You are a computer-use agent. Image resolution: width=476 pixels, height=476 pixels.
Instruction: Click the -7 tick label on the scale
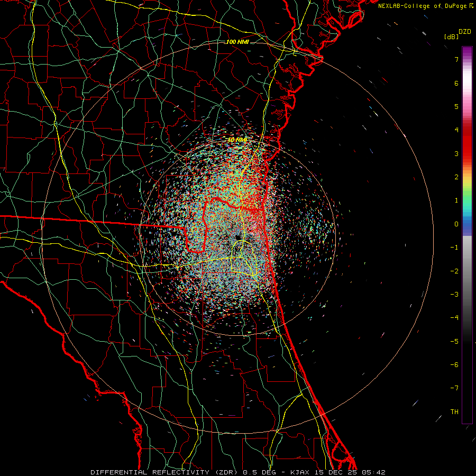point(454,388)
